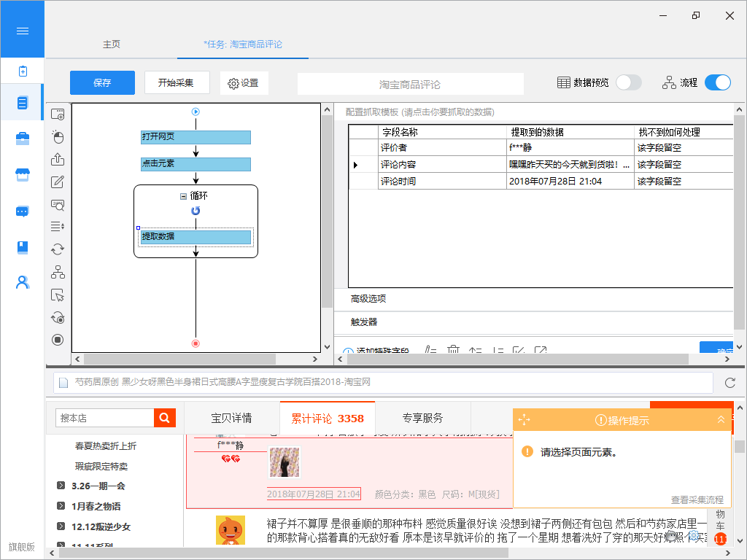Expand the 1月春之物语 category arrow
The width and height of the screenshot is (747, 560).
click(x=61, y=506)
